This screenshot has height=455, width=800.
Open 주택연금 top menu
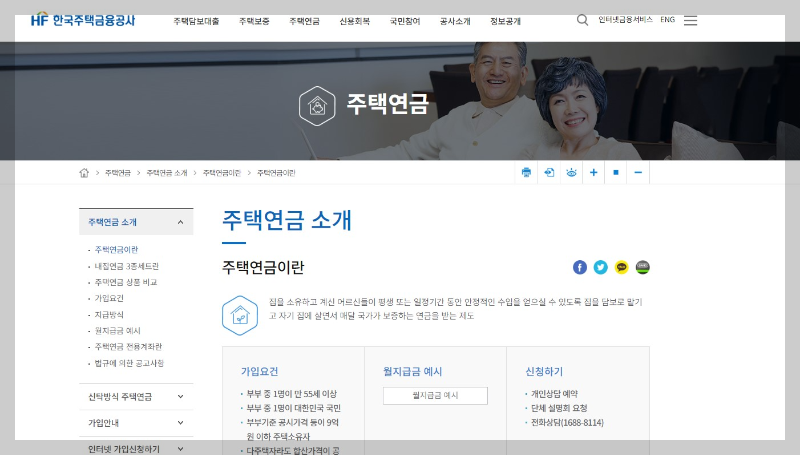tap(305, 21)
